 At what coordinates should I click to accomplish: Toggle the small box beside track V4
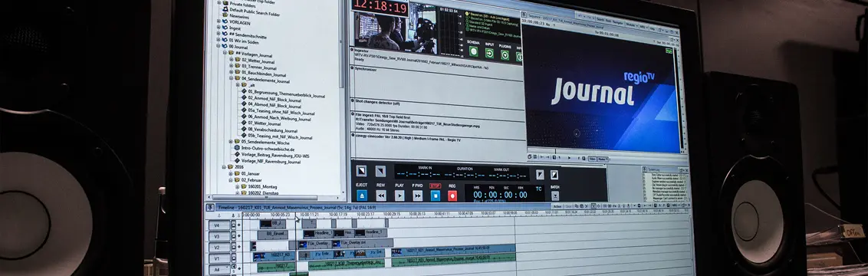pyautogui.click(x=233, y=225)
